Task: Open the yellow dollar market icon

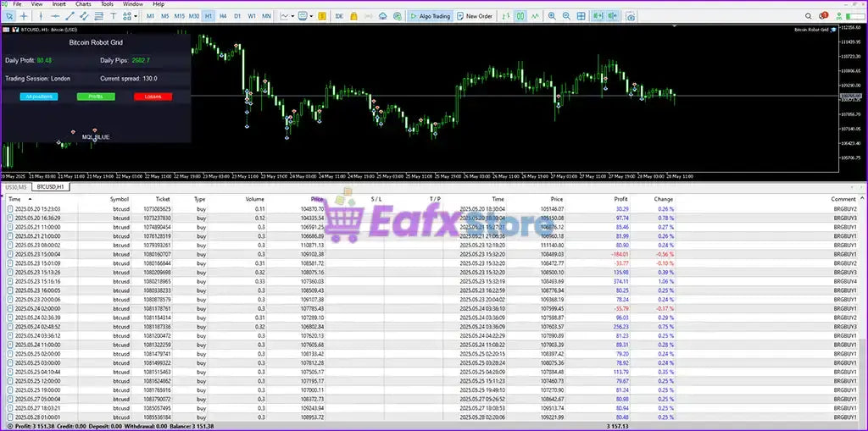Action: click(x=322, y=16)
